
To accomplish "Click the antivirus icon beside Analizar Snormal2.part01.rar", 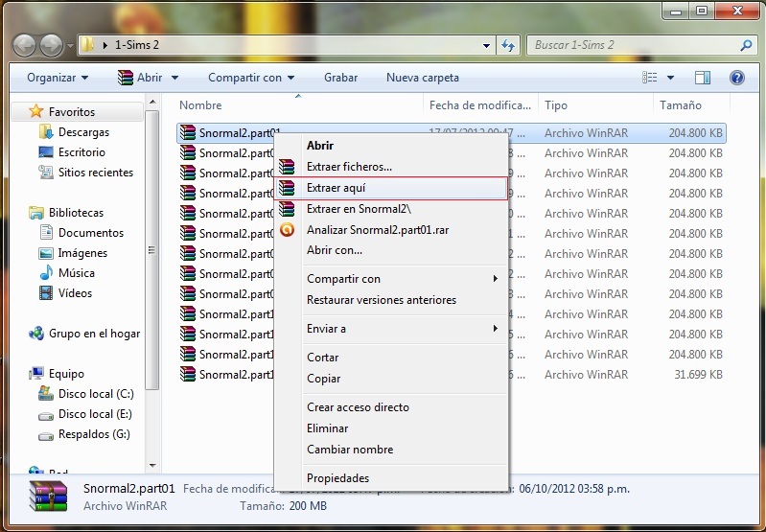I will (x=287, y=230).
